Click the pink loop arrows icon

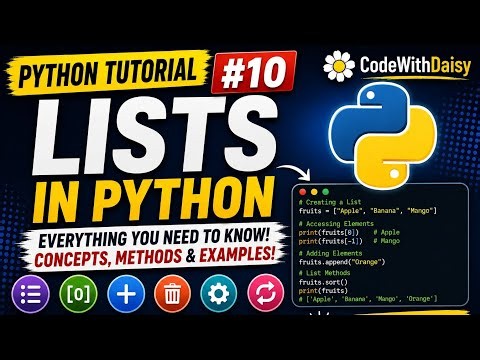click(x=266, y=294)
